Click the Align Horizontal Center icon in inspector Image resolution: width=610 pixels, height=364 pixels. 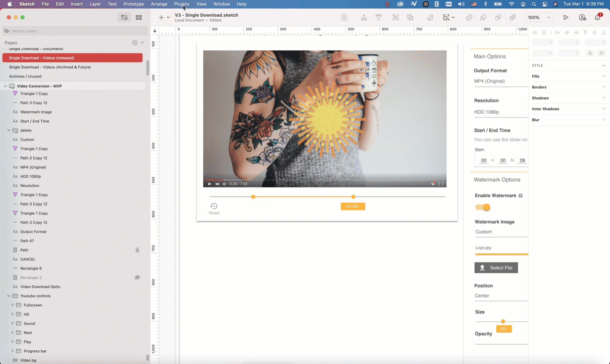pos(567,33)
